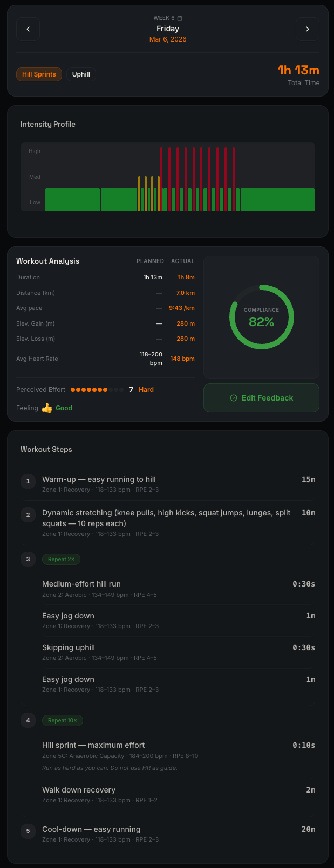Click step 1 circle beside Warm-up
Screen dimensions: 334x868
pos(28,481)
